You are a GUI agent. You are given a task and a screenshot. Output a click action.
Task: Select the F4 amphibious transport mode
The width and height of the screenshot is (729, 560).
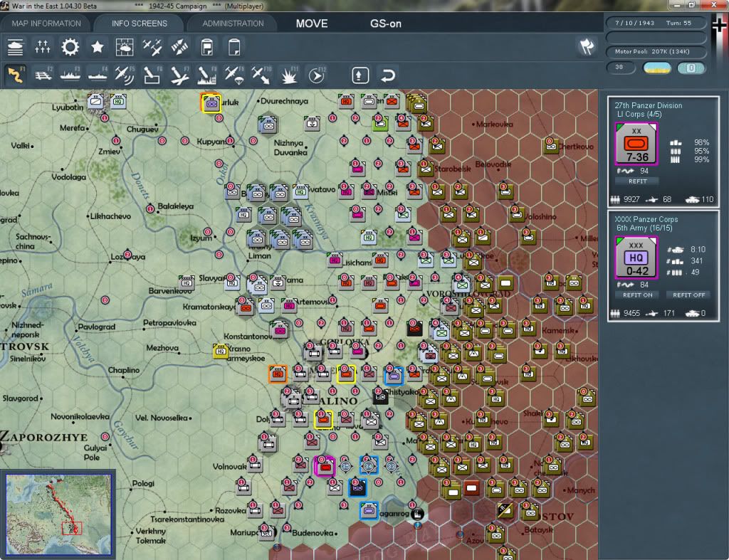tap(98, 75)
